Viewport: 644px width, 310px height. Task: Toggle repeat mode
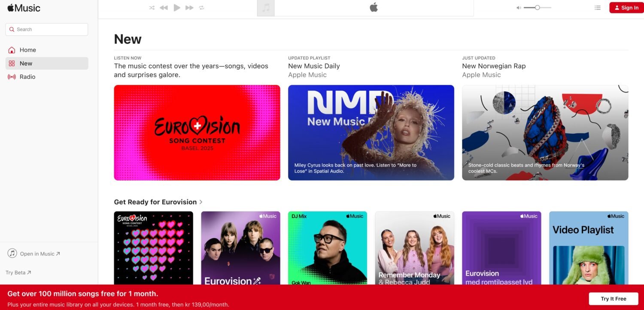coord(201,8)
